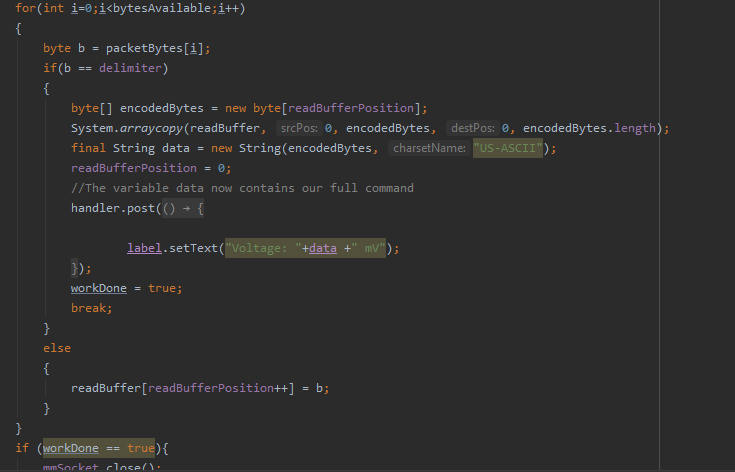Click "System" in System.arraycopy
Screen dimensions: 735x472
[x=92, y=128]
